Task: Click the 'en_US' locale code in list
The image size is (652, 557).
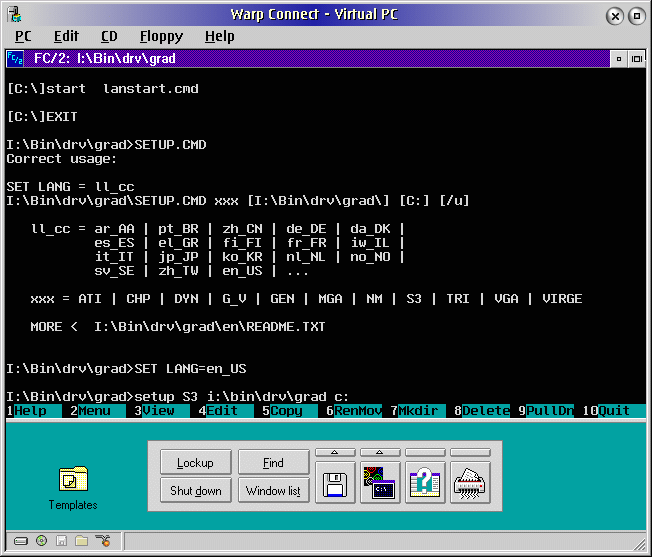Action: coord(242,271)
